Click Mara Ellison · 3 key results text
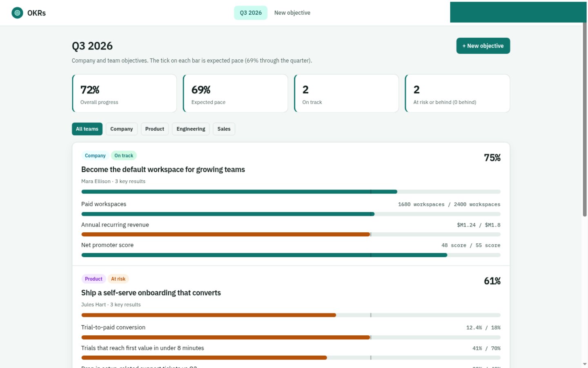 (113, 181)
